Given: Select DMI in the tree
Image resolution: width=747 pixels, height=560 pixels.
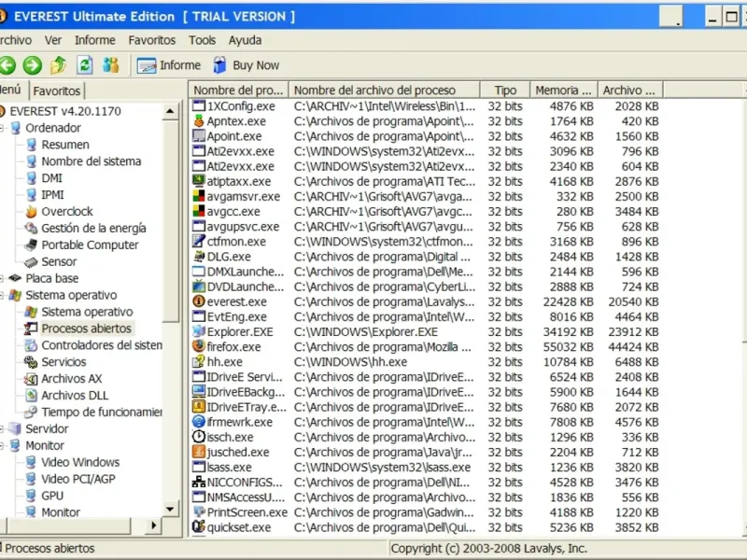Looking at the screenshot, I should 52,178.
